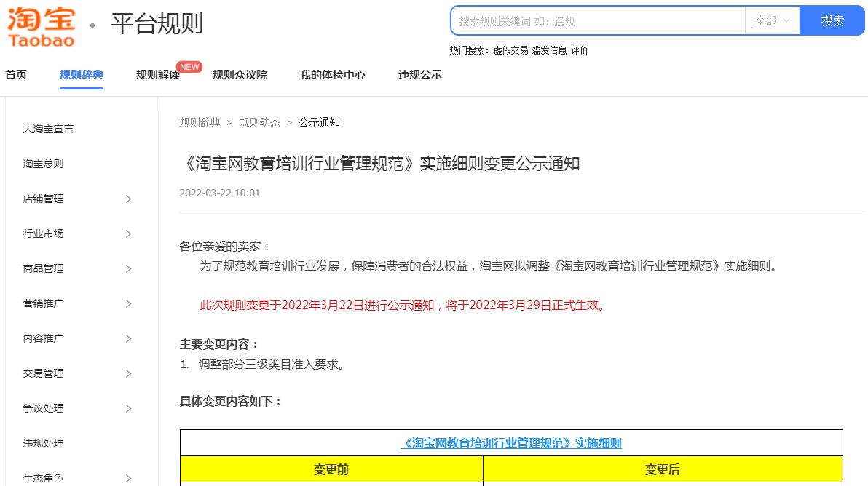This screenshot has width=868, height=486.
Task: Open the 全部 search scope dropdown
Action: [772, 21]
